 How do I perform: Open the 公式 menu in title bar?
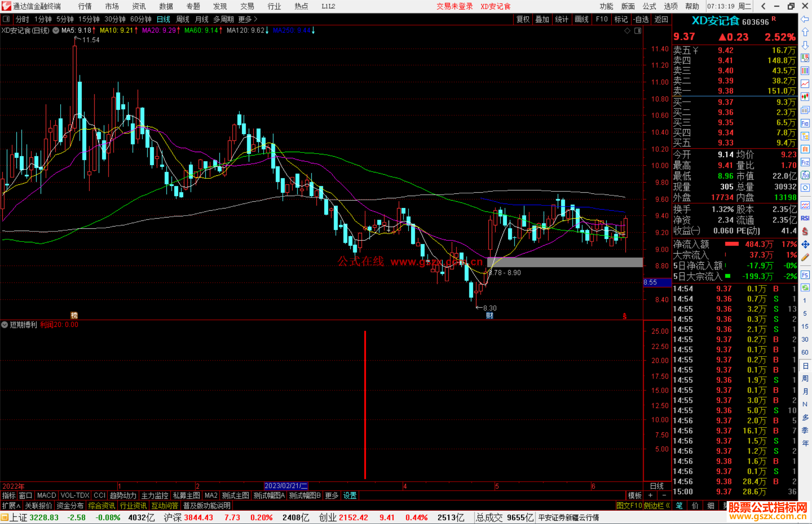(649, 6)
